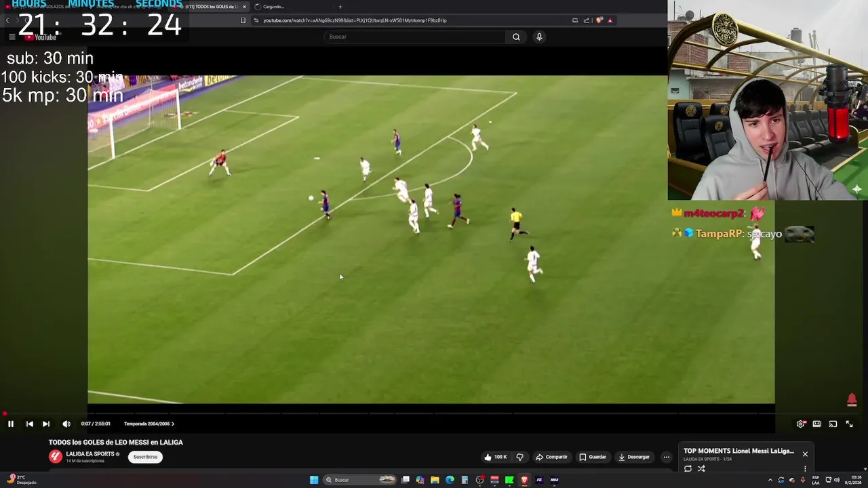The width and height of the screenshot is (868, 488).
Task: Open weather widget showing 21°C Despejado
Action: point(20,480)
